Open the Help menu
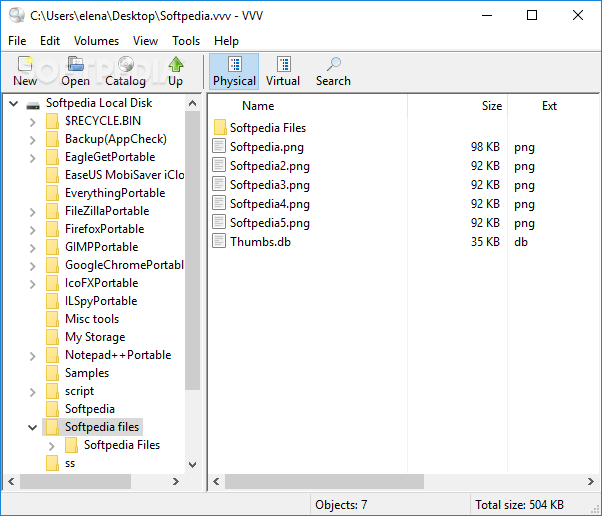The width and height of the screenshot is (602, 516). coord(227,41)
